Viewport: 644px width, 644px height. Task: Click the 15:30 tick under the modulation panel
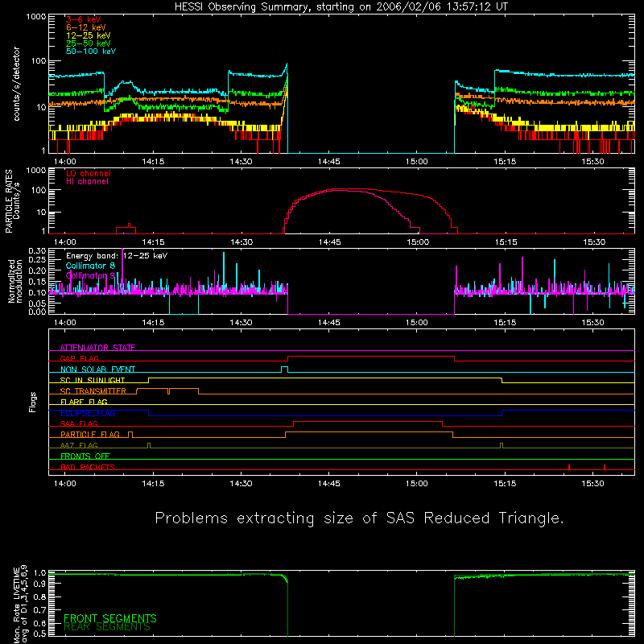[x=593, y=323]
